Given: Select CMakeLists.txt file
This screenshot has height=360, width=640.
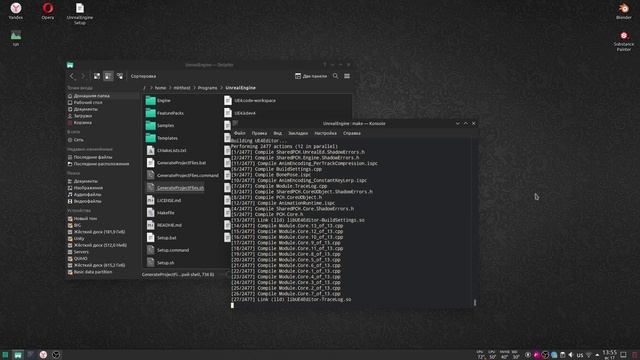Looking at the screenshot, I should pos(166,151).
